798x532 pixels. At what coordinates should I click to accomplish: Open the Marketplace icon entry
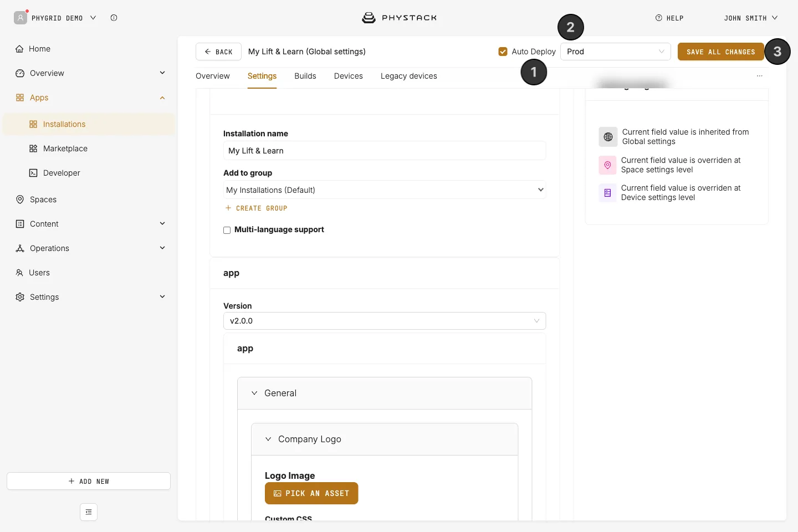[x=33, y=149]
